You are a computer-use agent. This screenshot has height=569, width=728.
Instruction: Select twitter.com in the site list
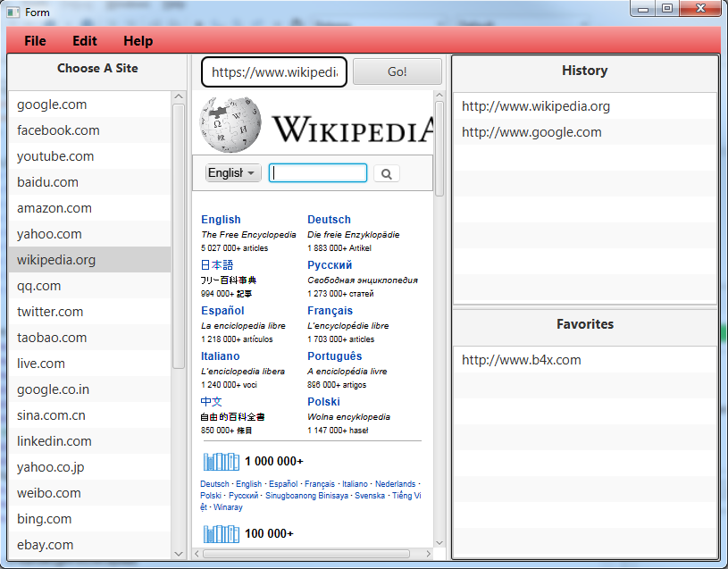pyautogui.click(x=89, y=312)
